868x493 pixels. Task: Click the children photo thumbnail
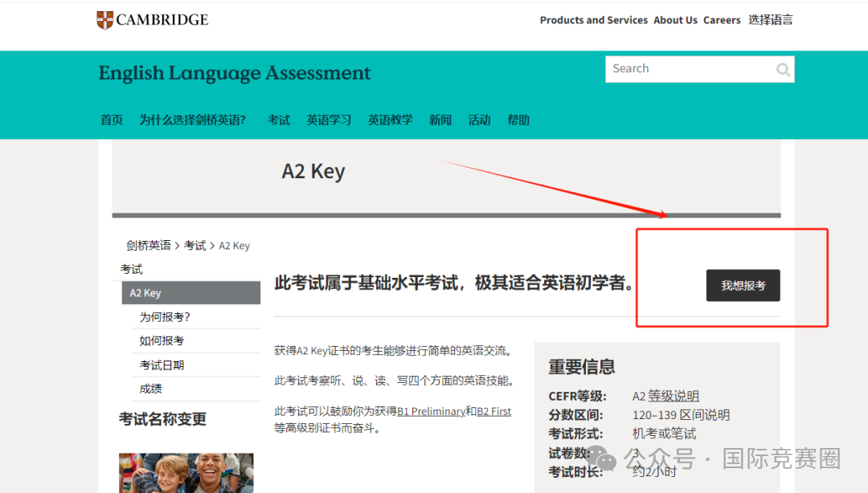(186, 473)
